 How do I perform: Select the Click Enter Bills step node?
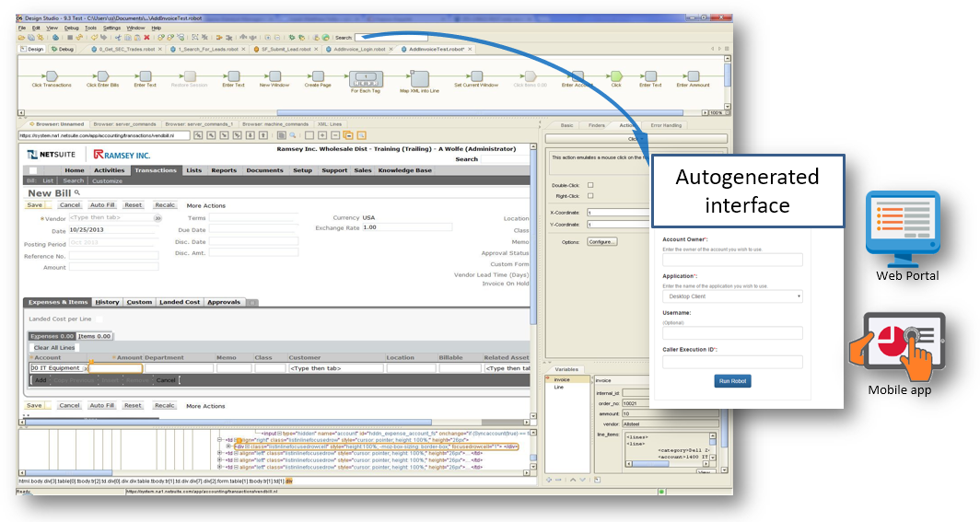pos(102,76)
